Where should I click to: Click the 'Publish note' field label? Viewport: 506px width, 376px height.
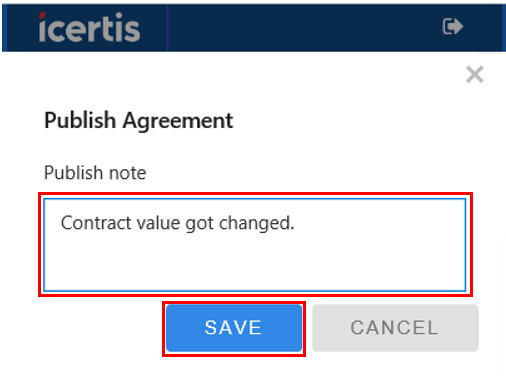point(95,173)
